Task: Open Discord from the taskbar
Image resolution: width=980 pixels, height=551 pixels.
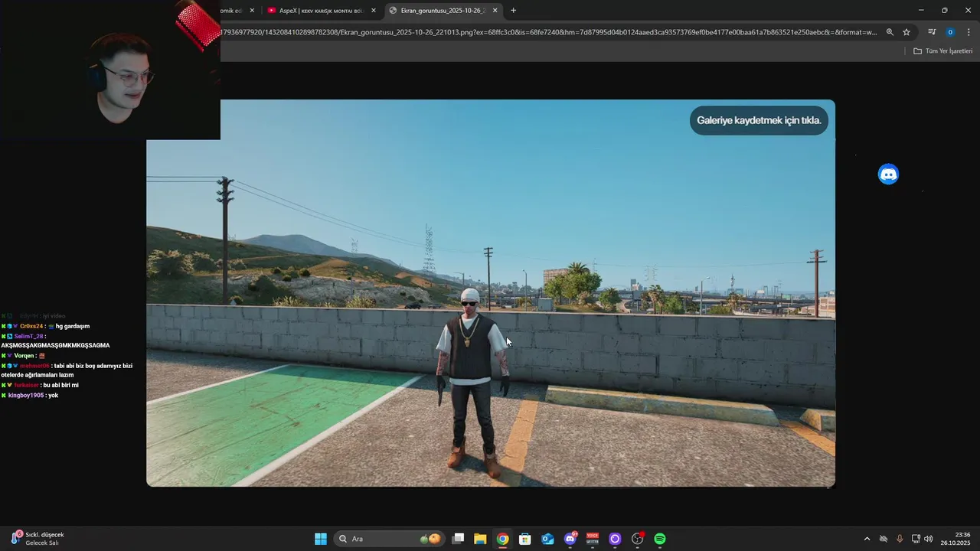Action: point(570,539)
